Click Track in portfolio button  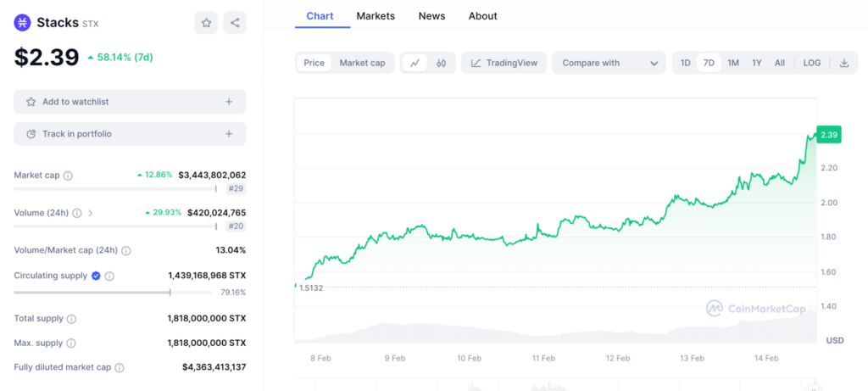point(130,134)
